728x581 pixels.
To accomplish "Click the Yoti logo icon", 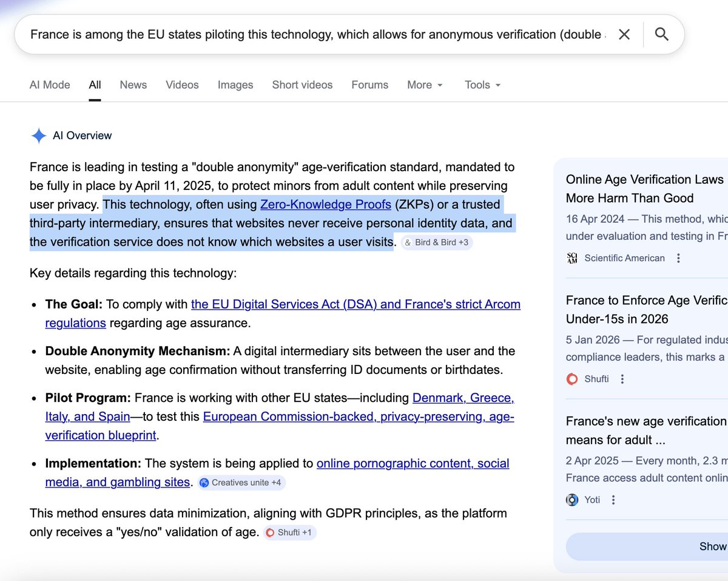I will click(x=572, y=500).
